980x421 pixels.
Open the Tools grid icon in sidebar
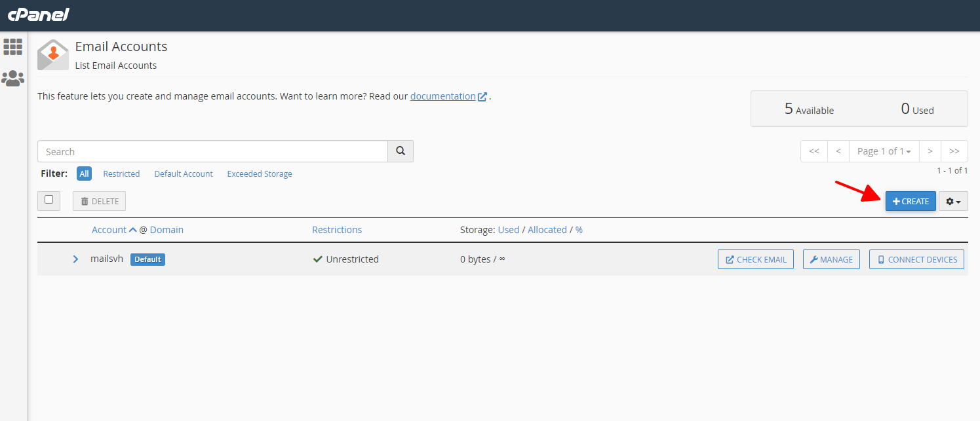click(x=13, y=46)
